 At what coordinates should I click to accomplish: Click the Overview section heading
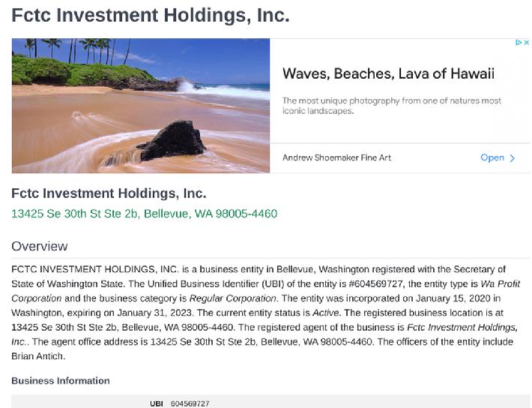(40, 246)
